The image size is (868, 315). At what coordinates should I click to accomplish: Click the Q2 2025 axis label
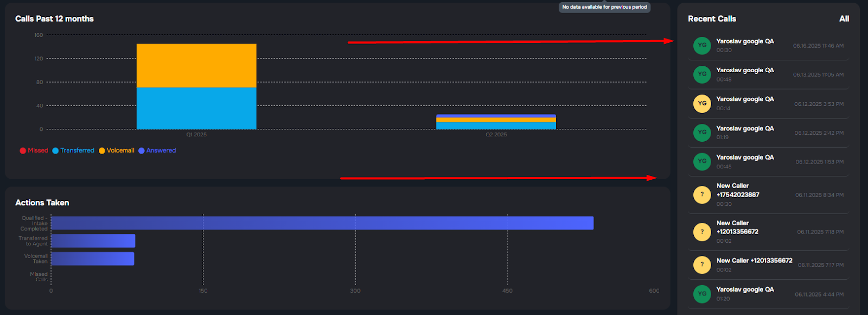[496, 135]
